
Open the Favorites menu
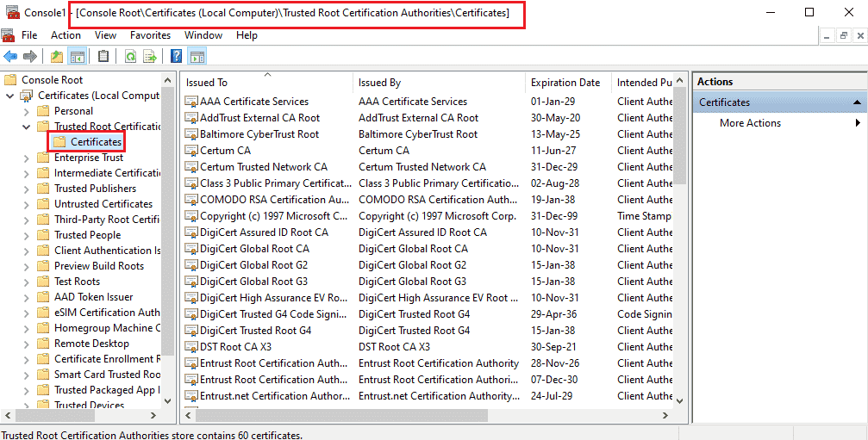(x=151, y=35)
